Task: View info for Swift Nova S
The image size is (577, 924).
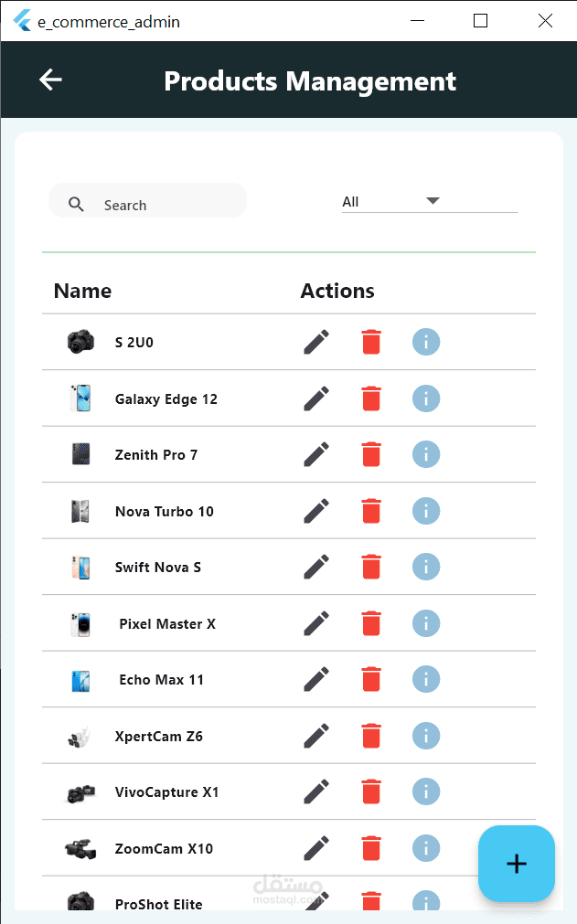Action: [426, 567]
